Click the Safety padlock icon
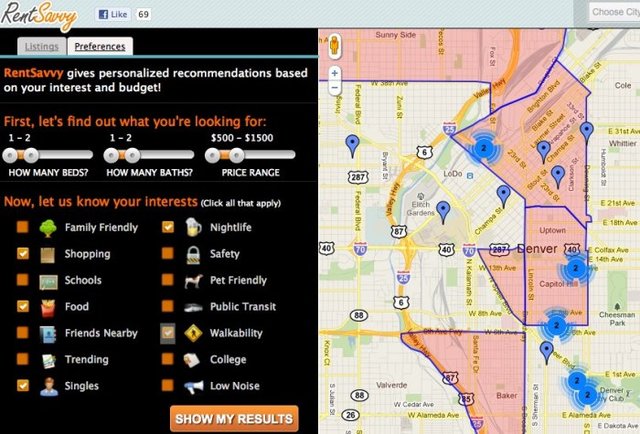The height and width of the screenshot is (434, 640). [x=193, y=255]
